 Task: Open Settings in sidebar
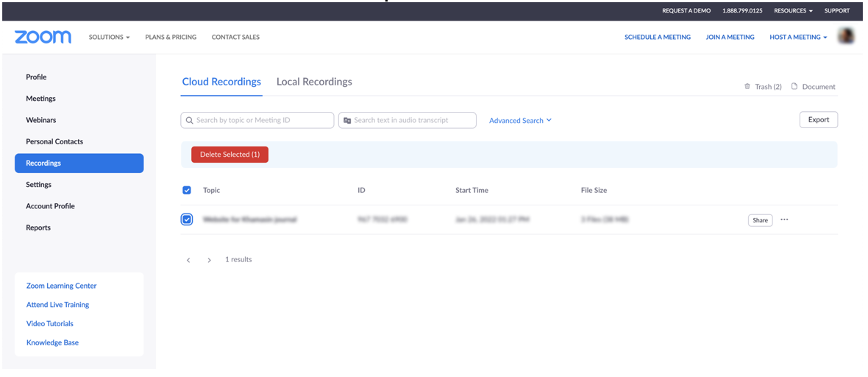39,185
